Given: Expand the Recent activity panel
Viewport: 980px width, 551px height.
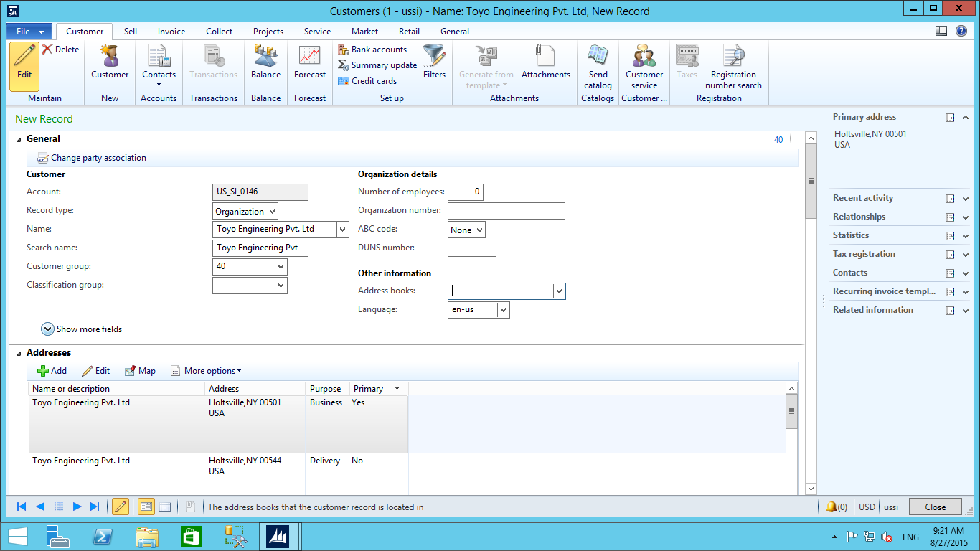Looking at the screenshot, I should click(x=966, y=199).
